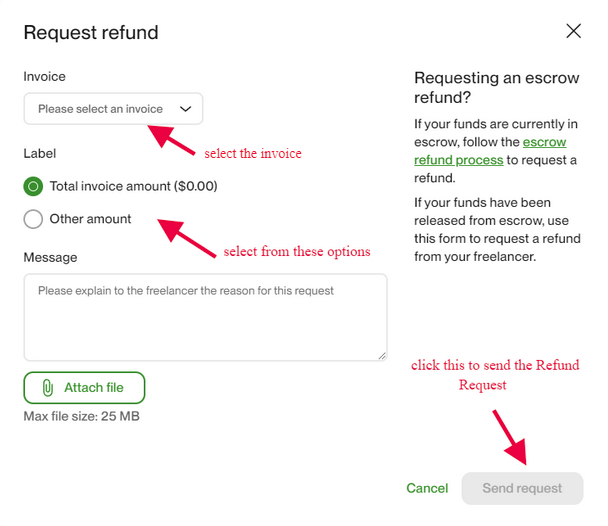Click the 'Other amount' label text

tap(90, 219)
